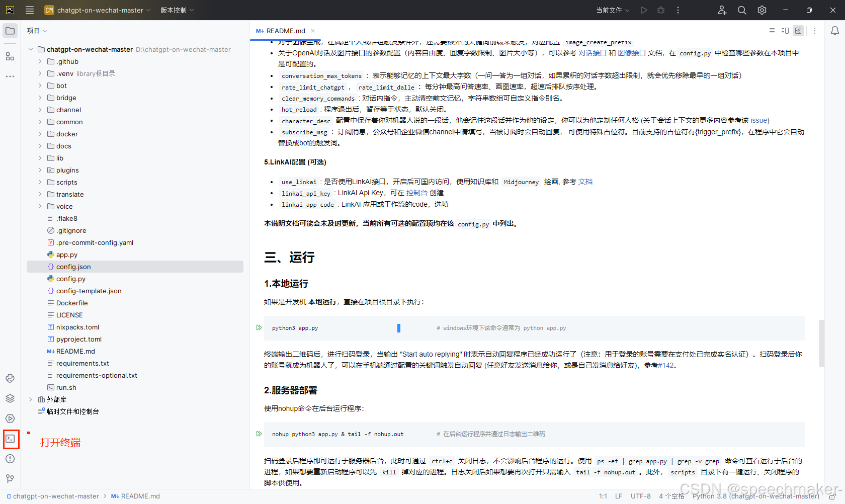Screen dimensions: 845x504
Task: Expand the voice folder
Action: (x=40, y=206)
